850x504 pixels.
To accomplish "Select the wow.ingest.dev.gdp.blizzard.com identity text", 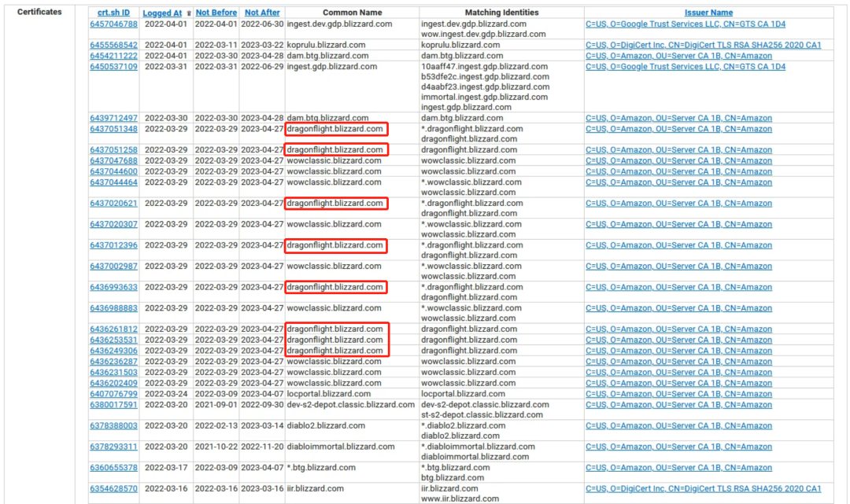I will pos(483,34).
